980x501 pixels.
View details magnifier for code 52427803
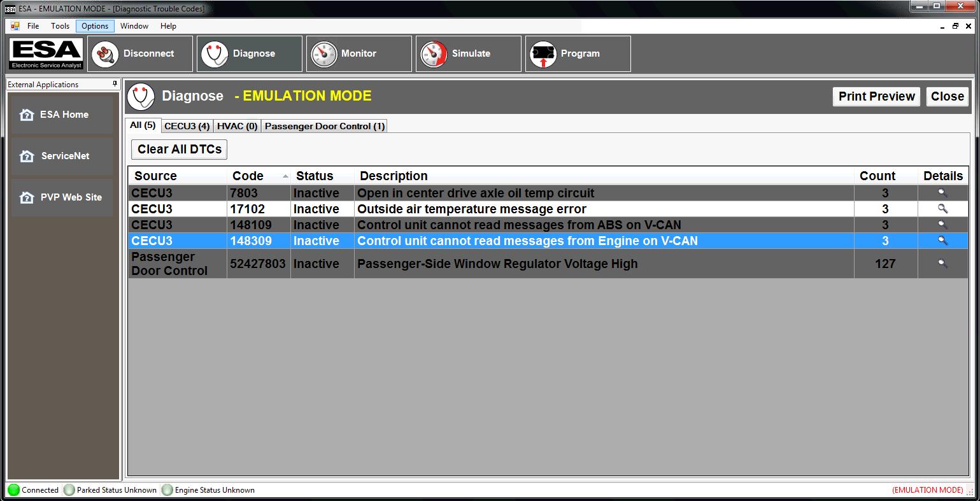pos(942,264)
